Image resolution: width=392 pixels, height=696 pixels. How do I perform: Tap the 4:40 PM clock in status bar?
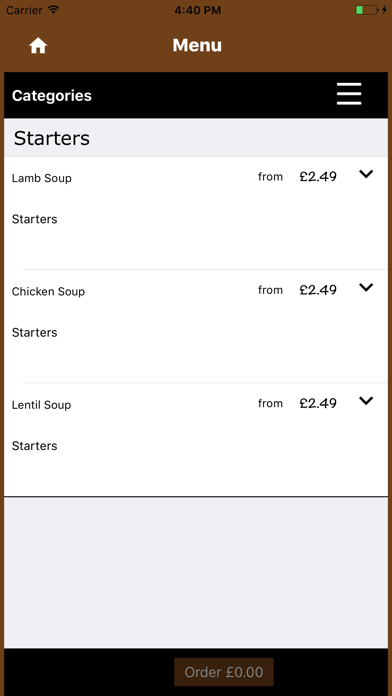click(198, 10)
